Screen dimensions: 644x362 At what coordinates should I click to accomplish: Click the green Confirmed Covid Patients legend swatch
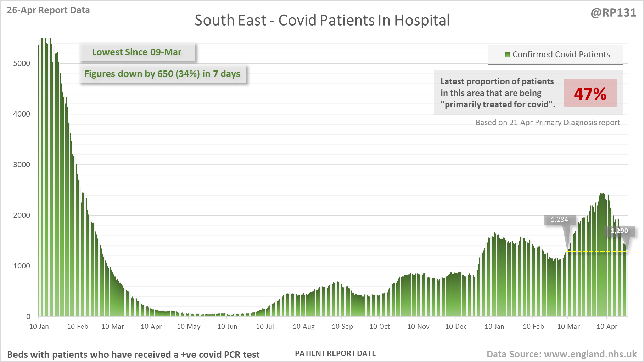(x=507, y=55)
